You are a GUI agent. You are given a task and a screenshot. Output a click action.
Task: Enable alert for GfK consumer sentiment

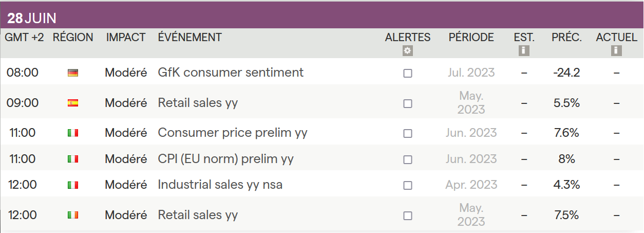click(x=408, y=73)
